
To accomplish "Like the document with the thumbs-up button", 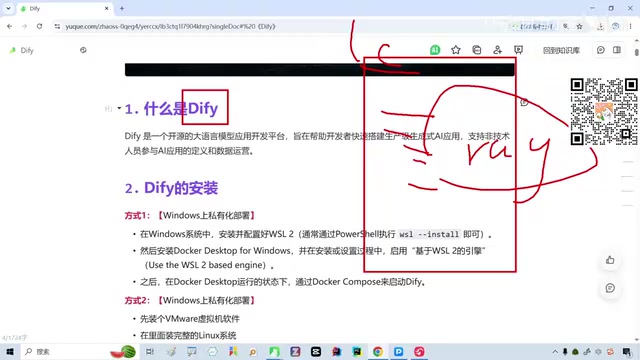I will coord(610,260).
